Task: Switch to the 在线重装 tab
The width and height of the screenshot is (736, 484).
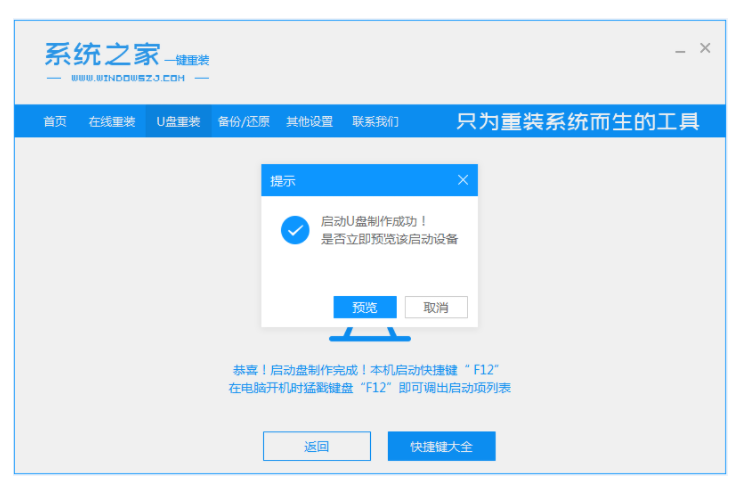Action: (111, 122)
